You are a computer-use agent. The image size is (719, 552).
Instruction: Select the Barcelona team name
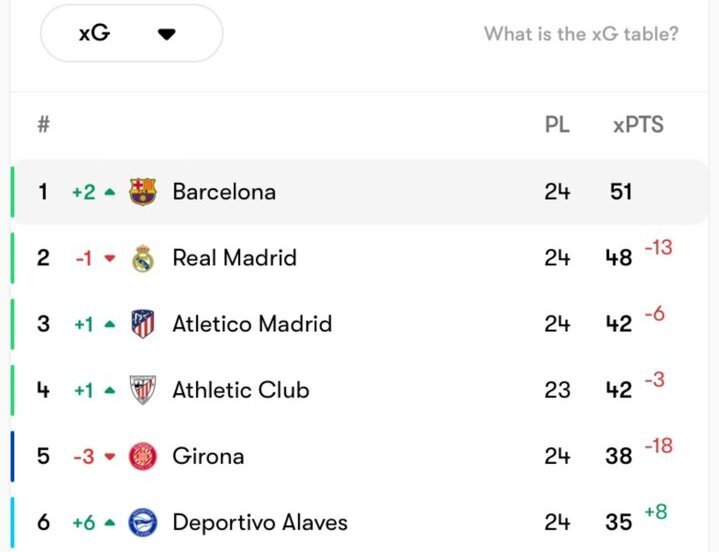coord(224,192)
